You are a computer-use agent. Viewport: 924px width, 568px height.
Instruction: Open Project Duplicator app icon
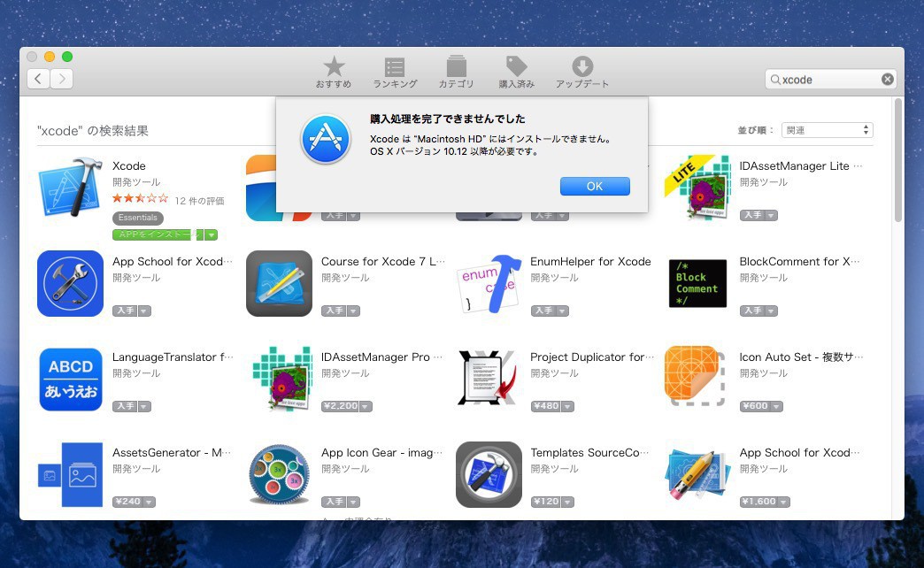coord(489,379)
